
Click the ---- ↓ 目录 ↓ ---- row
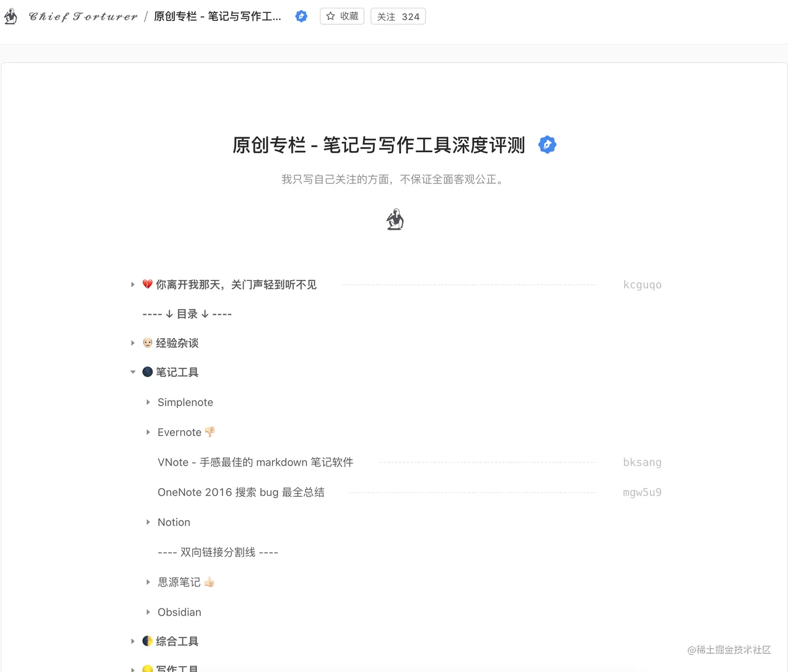[x=187, y=314]
